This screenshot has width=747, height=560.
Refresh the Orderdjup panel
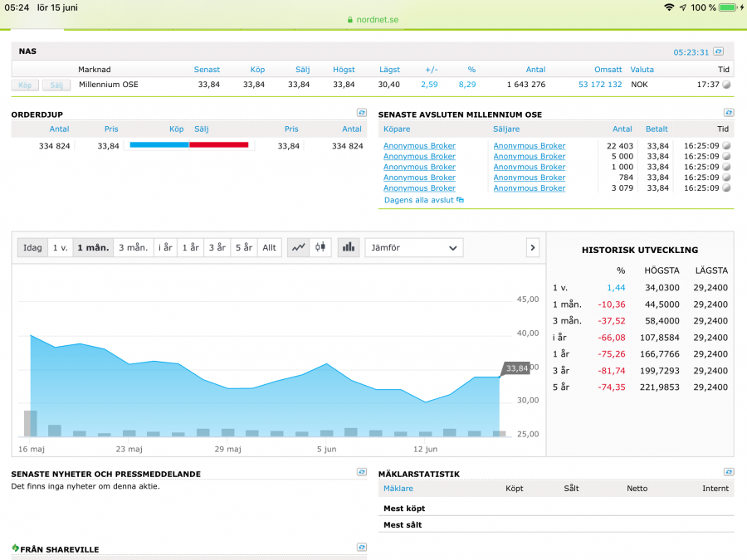point(362,113)
